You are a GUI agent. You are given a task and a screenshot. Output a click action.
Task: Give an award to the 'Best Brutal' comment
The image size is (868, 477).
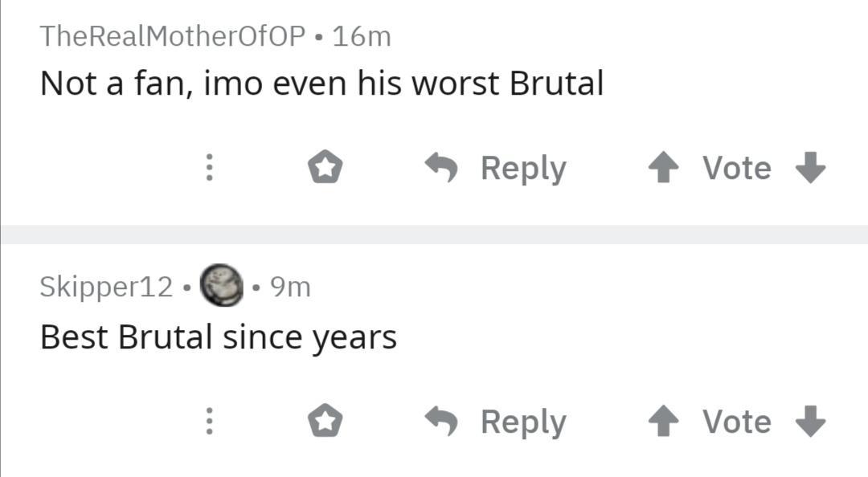[x=326, y=420]
